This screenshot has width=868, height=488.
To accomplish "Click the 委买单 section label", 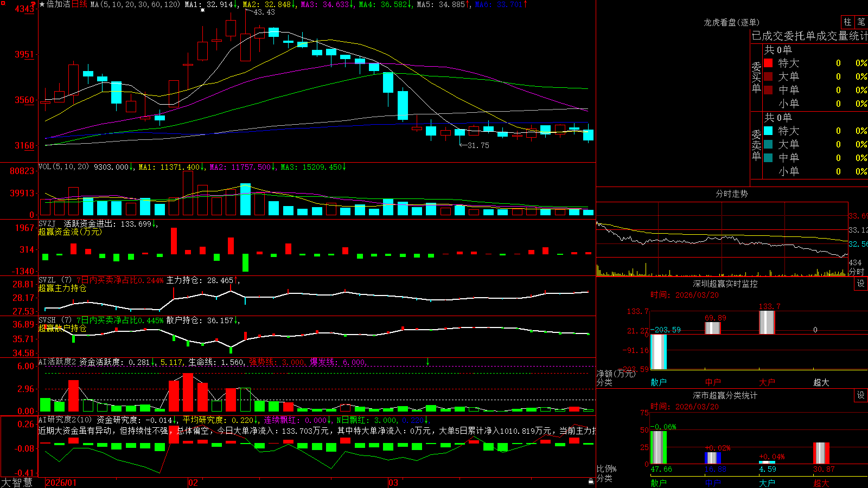I will pyautogui.click(x=756, y=77).
